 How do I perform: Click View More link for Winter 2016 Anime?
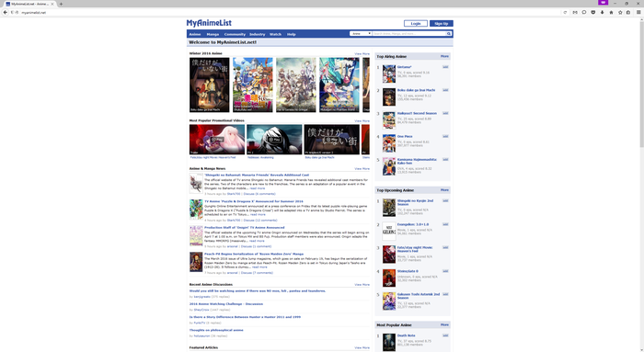(x=362, y=53)
